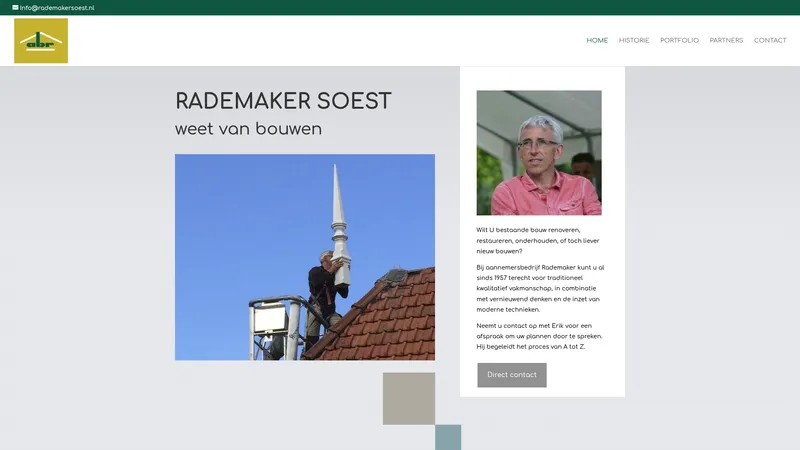The image size is (800, 450).
Task: Click the rooftop spire photo
Action: [305, 257]
